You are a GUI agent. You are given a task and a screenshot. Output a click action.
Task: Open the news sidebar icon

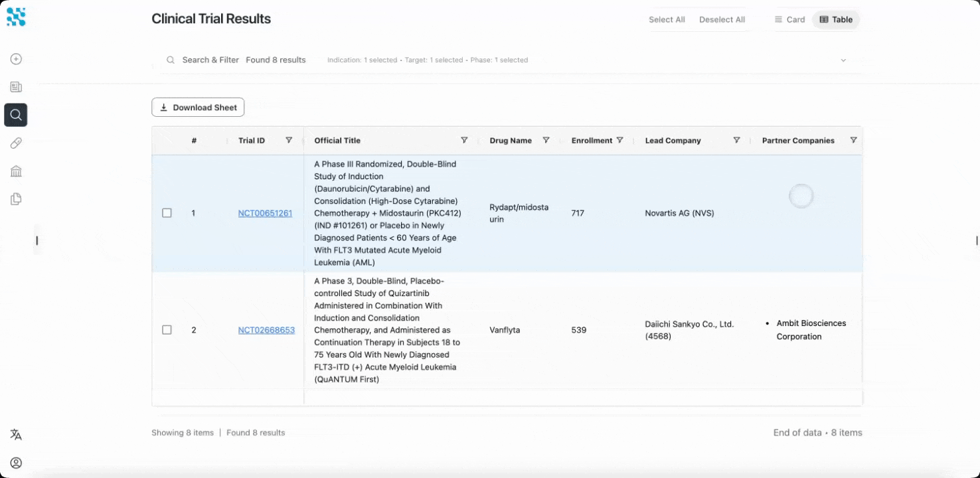[x=16, y=87]
